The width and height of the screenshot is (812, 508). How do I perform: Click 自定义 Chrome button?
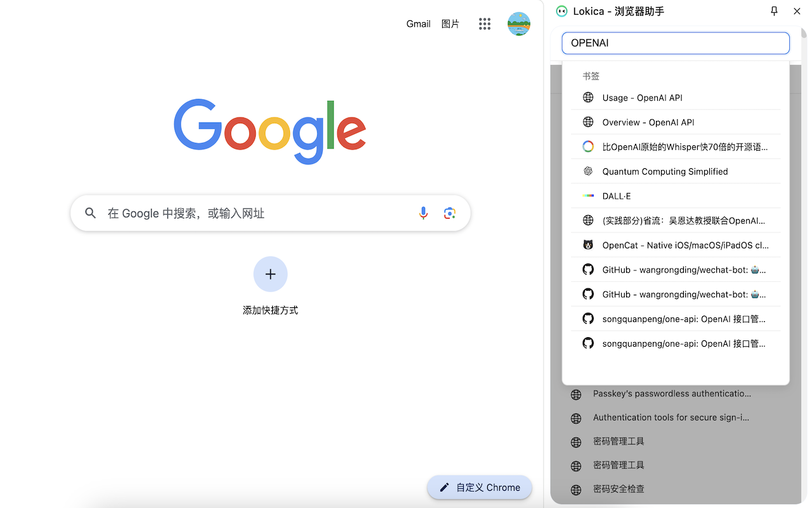[480, 488]
